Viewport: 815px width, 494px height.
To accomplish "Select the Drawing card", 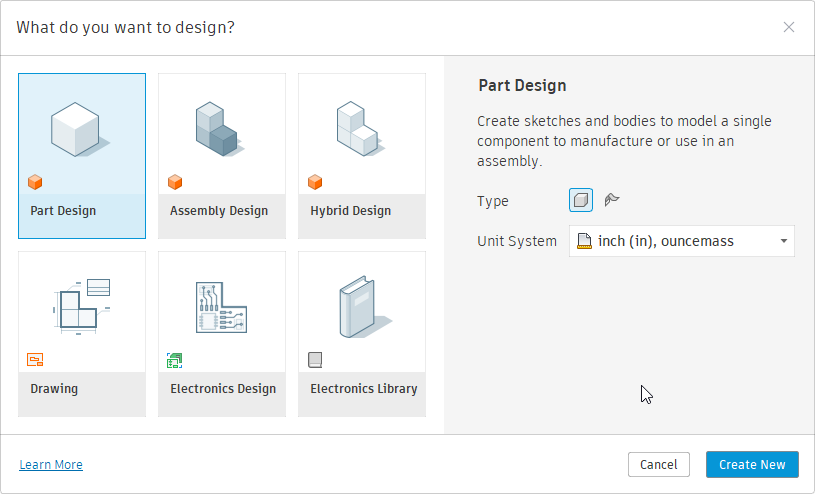I will [x=82, y=334].
